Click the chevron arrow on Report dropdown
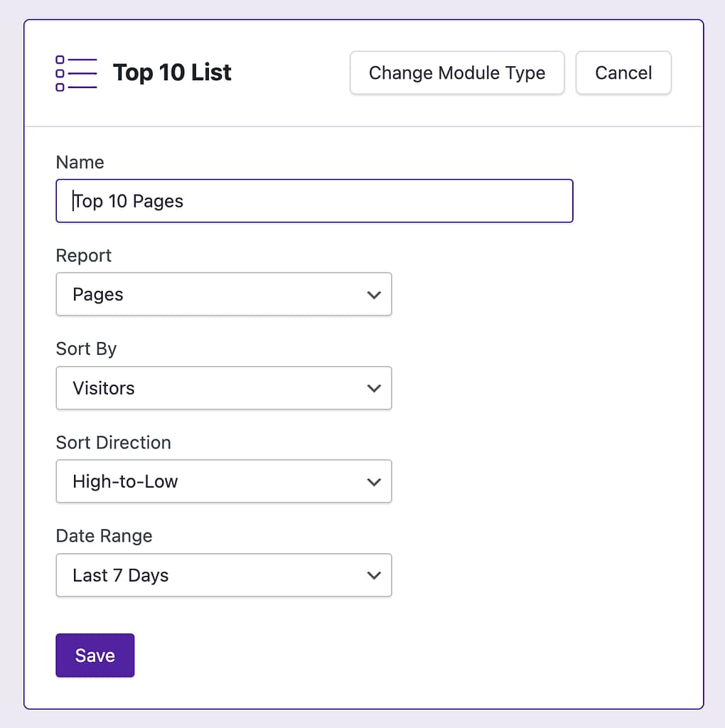 (x=374, y=295)
